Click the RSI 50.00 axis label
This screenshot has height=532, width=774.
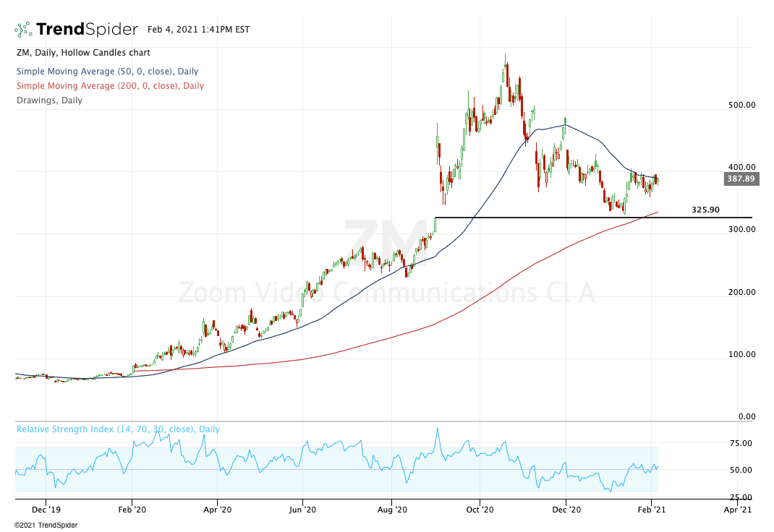pos(741,470)
